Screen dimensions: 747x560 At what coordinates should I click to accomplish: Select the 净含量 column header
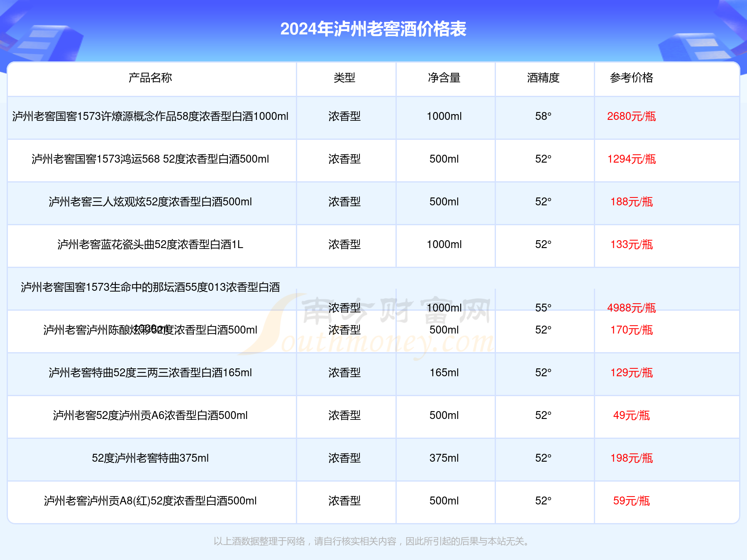click(444, 78)
